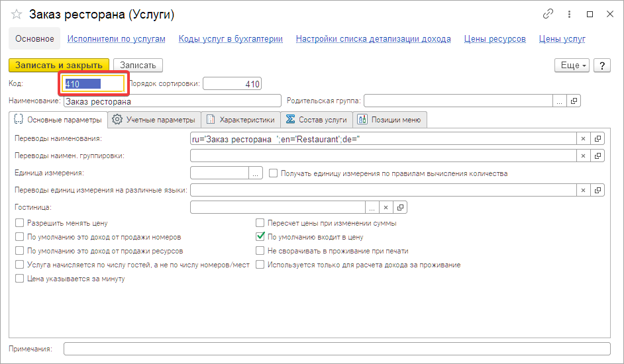Toggle Используется только для расчета дохода
Image resolution: width=624 pixels, height=364 pixels.
[260, 265]
